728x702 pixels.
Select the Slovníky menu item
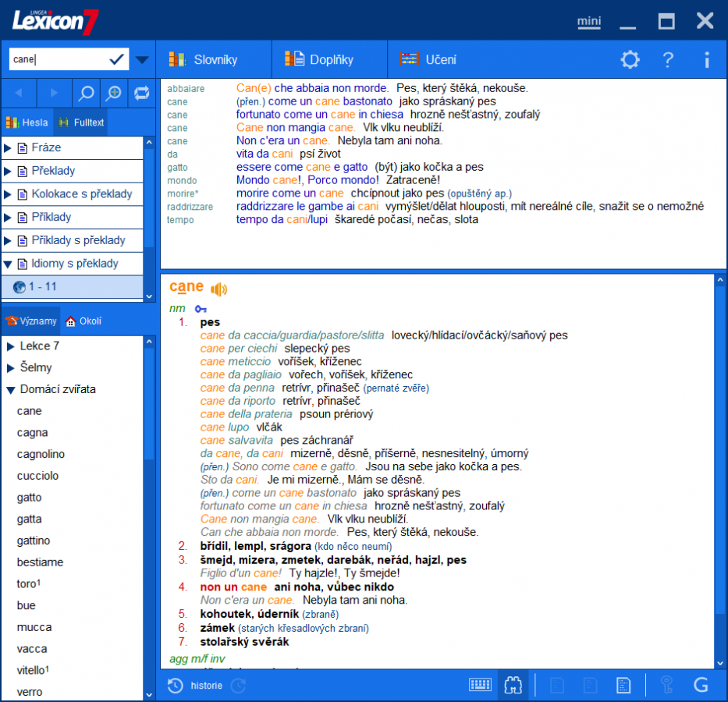[x=216, y=58]
